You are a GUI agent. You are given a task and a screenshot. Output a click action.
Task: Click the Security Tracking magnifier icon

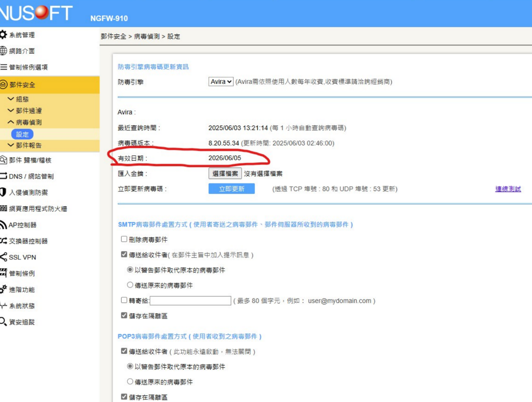(x=4, y=321)
